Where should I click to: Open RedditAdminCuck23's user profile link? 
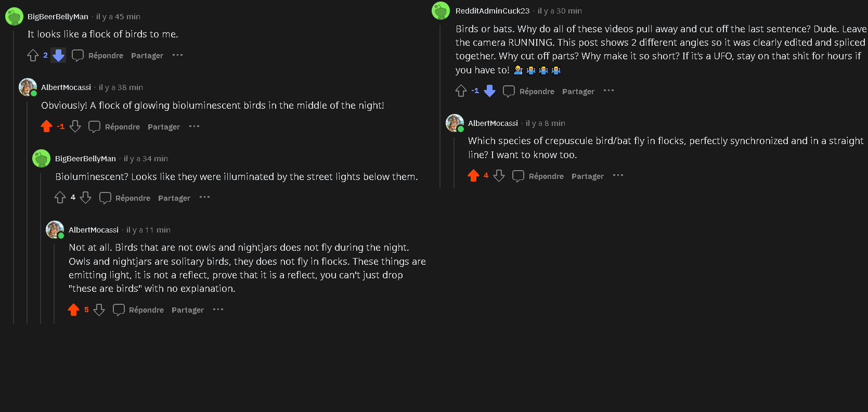(x=492, y=11)
